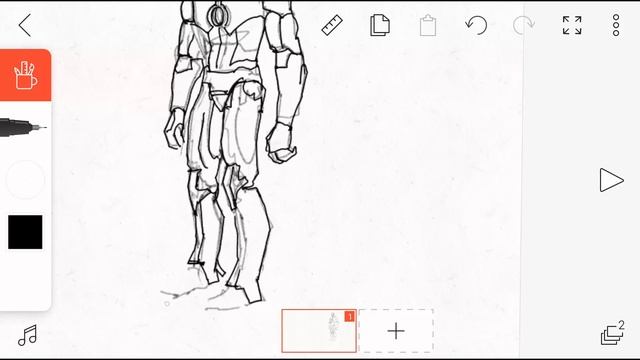The width and height of the screenshot is (640, 360).
Task: Select frame 1 thumbnail in timeline
Action: click(319, 331)
